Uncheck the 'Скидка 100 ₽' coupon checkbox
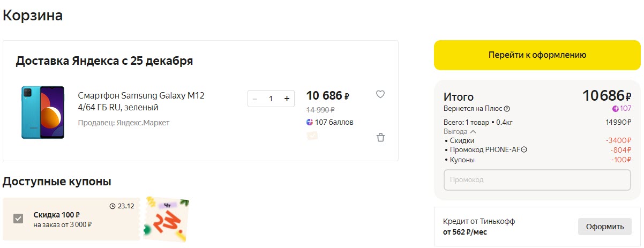The height and width of the screenshot is (248, 644). 18,219
